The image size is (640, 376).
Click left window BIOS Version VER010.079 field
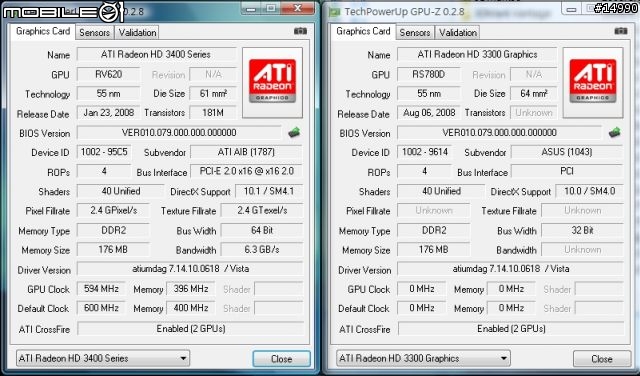click(x=179, y=133)
